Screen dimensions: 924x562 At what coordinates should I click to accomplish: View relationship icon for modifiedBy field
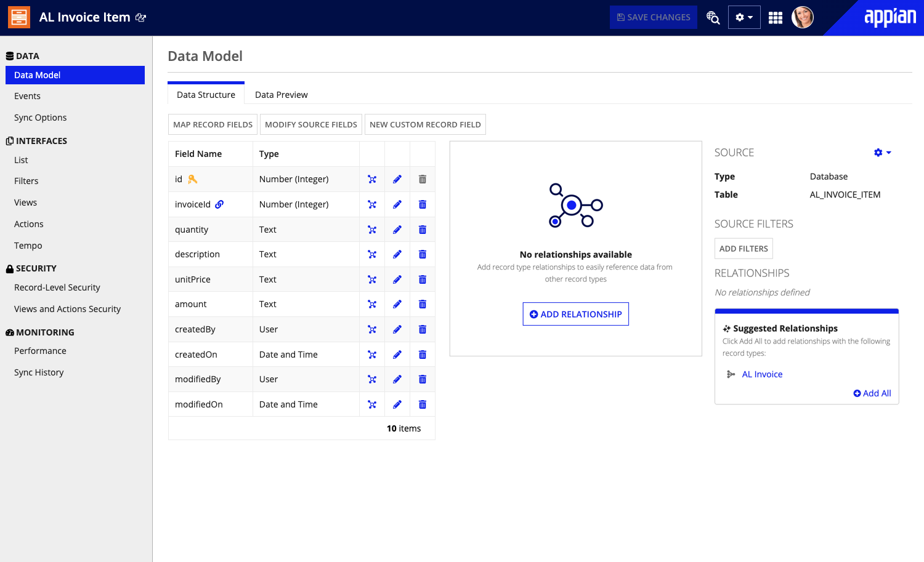click(x=372, y=379)
